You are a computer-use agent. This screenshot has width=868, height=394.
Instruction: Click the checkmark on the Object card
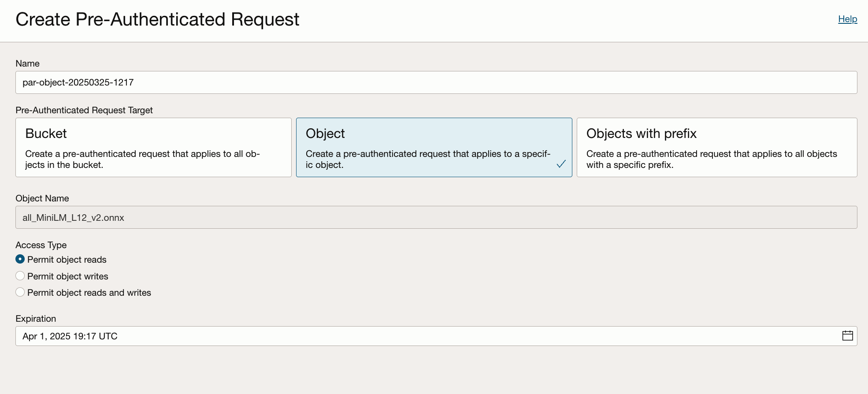(561, 164)
